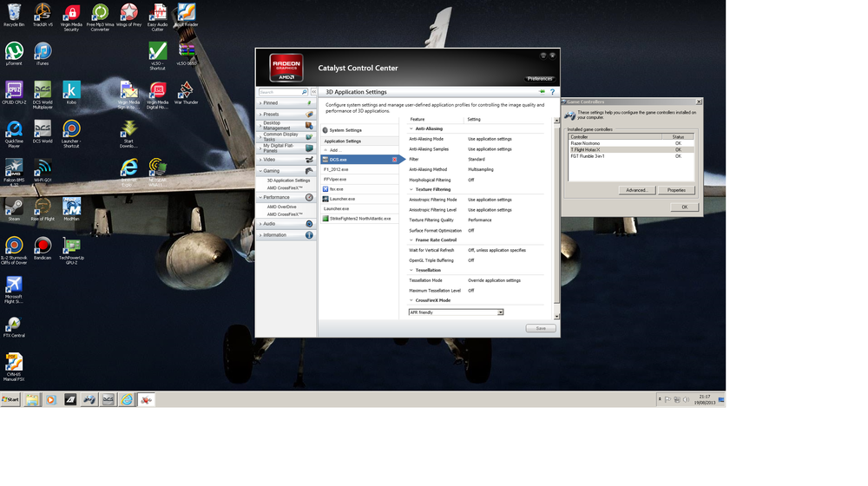This screenshot has width=868, height=486.
Task: Click the game controller taskbar icon
Action: click(89, 399)
